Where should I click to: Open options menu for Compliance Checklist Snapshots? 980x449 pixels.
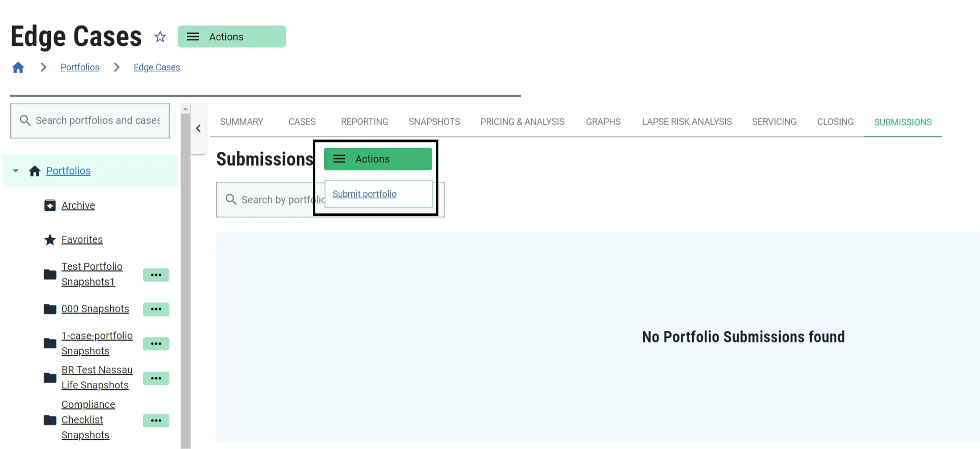tap(156, 420)
